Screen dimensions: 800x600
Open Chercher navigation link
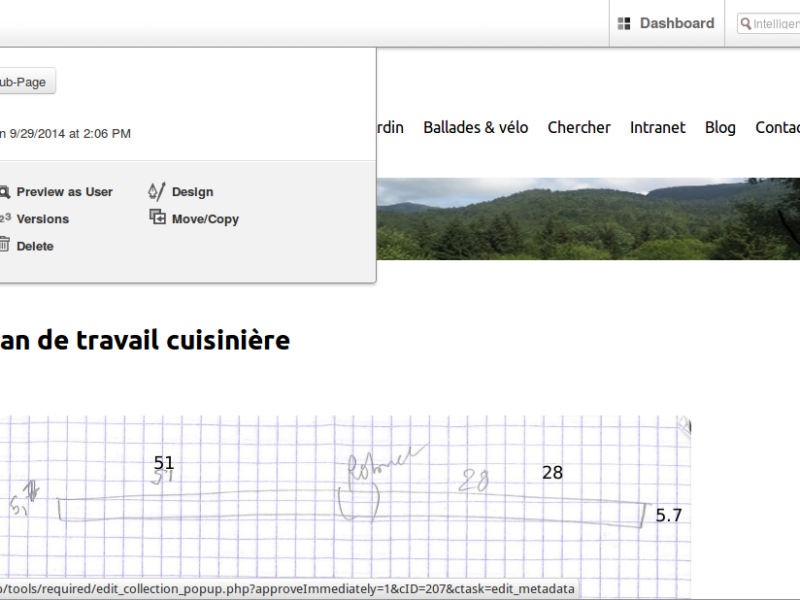point(579,128)
